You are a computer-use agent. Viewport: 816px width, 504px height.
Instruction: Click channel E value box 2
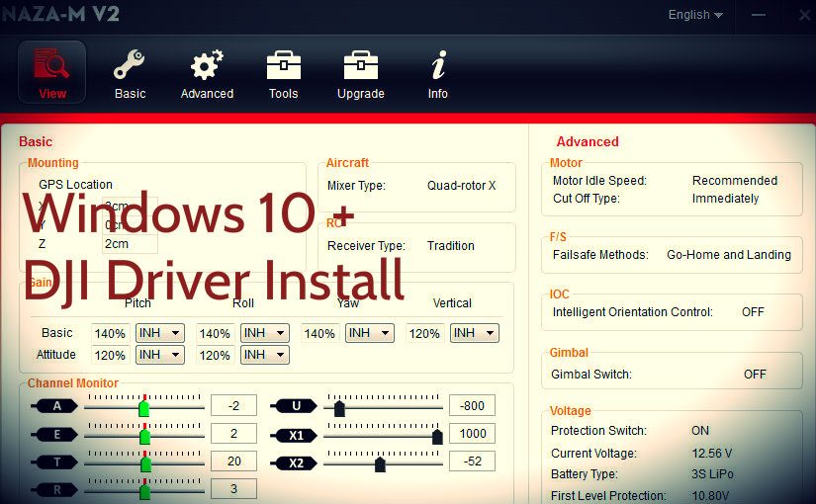click(233, 433)
